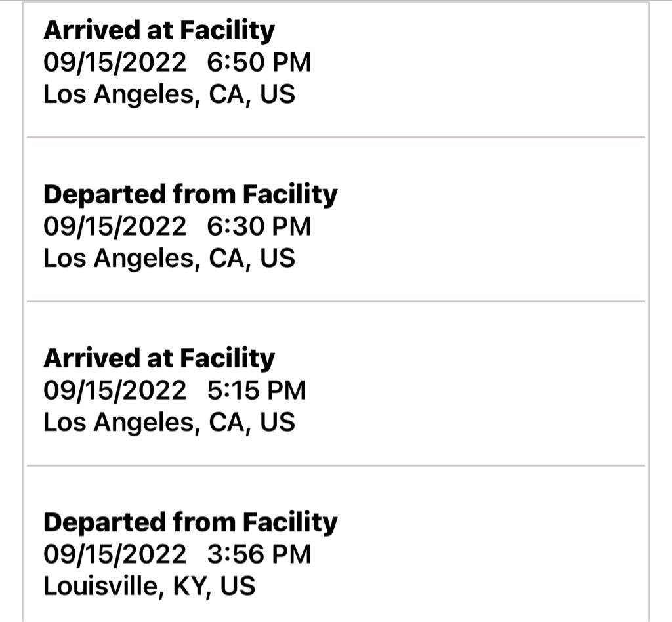Image resolution: width=672 pixels, height=622 pixels.
Task: Select Los Angeles location under 6:50 PM entry
Action: click(169, 94)
